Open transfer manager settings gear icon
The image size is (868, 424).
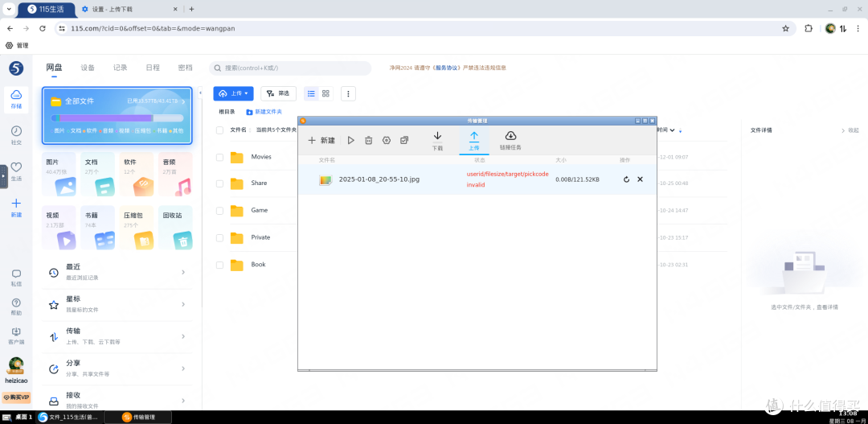point(386,140)
